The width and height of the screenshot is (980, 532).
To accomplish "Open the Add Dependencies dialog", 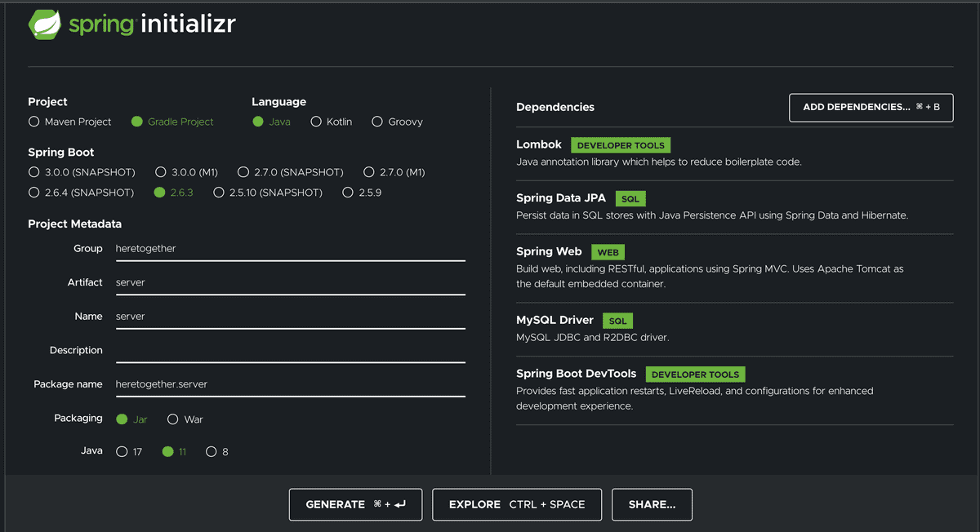I will (x=871, y=107).
